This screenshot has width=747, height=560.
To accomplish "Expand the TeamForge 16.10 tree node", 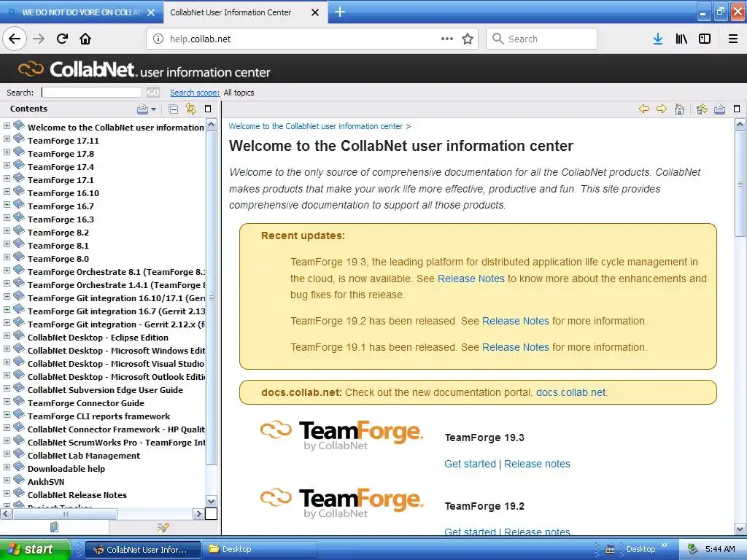I will pyautogui.click(x=7, y=192).
